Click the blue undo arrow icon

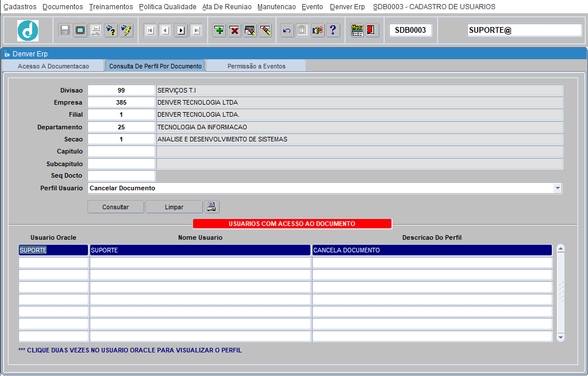pos(287,30)
